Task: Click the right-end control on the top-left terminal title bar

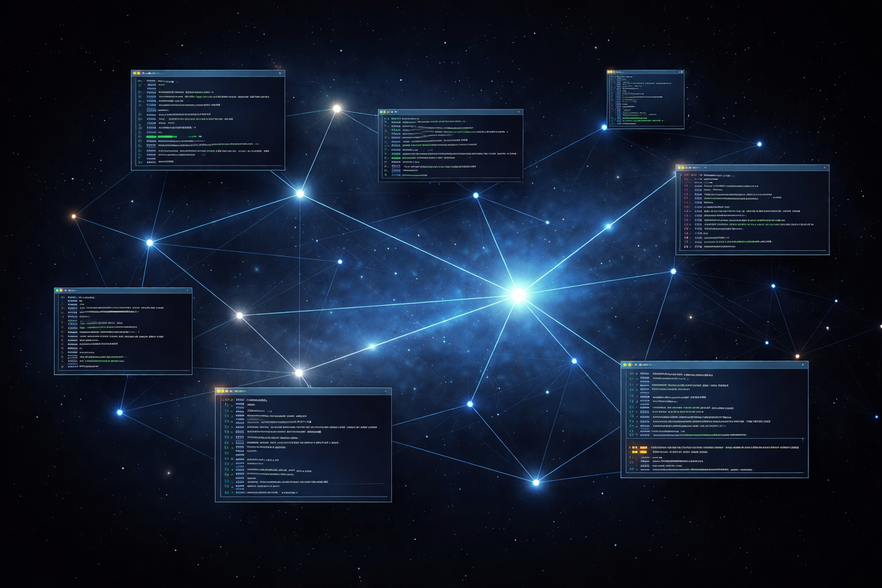Action: (280, 73)
